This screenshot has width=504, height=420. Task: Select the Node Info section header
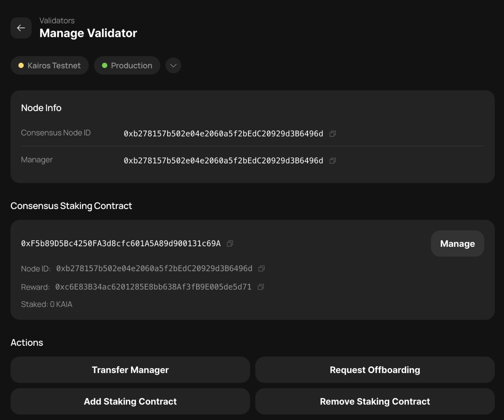point(41,108)
